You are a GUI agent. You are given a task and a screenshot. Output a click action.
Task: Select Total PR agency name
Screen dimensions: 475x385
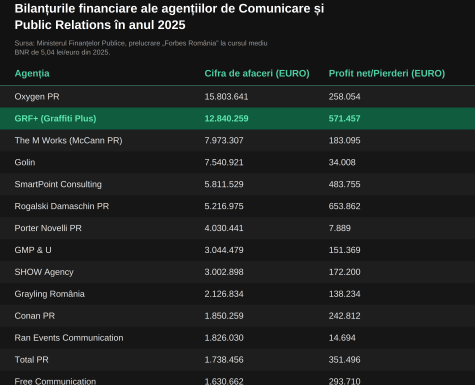[x=31, y=360]
